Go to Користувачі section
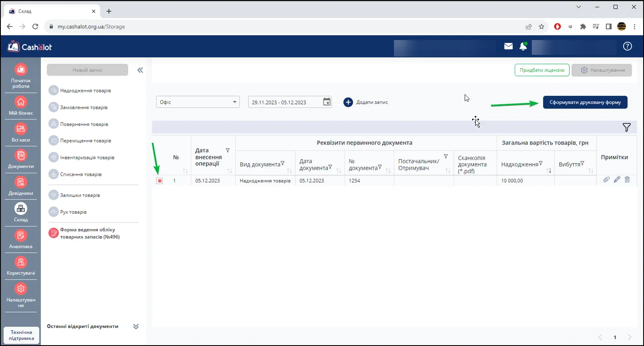The width and height of the screenshot is (644, 346). [21, 267]
